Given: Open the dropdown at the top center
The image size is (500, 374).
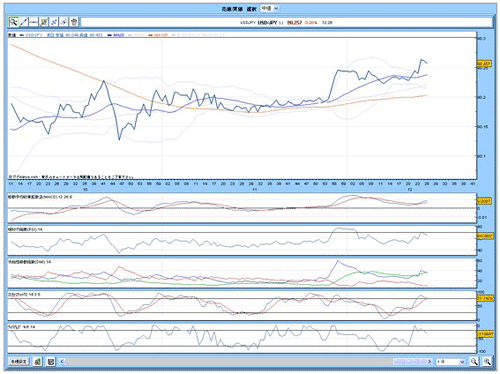Looking at the screenshot, I should 270,8.
